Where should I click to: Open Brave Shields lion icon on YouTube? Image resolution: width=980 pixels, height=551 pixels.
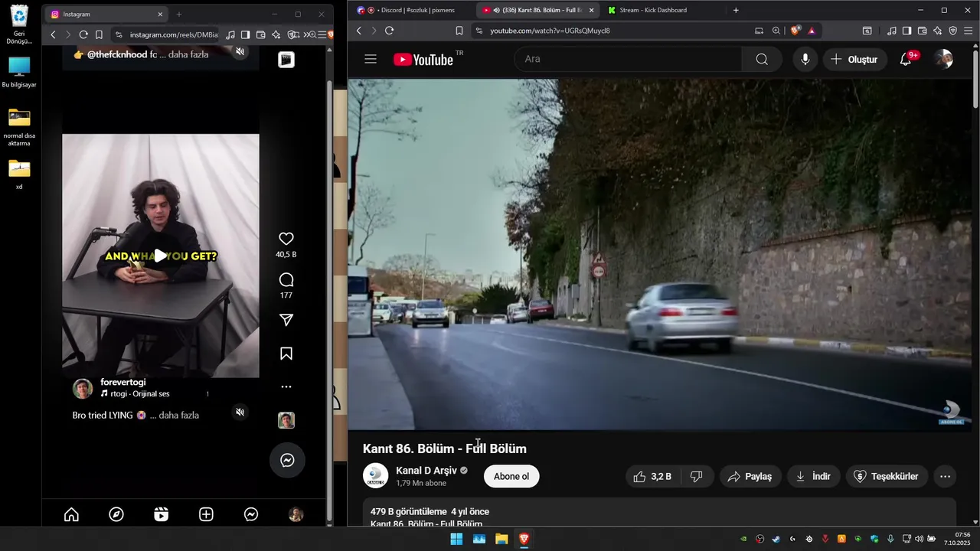[795, 31]
